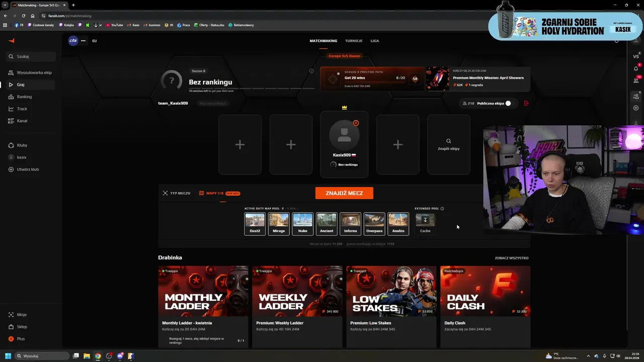Open Premium Monthly Mission April Showers card
The width and height of the screenshot is (644, 362).
pyautogui.click(x=478, y=79)
